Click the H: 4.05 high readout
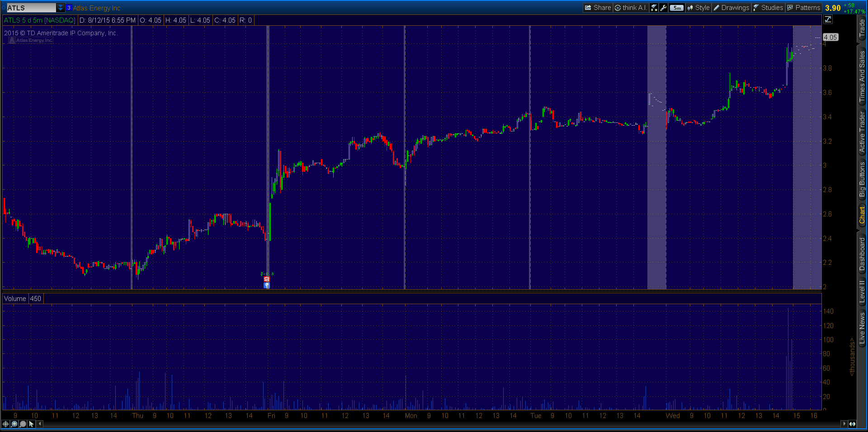 (176, 20)
